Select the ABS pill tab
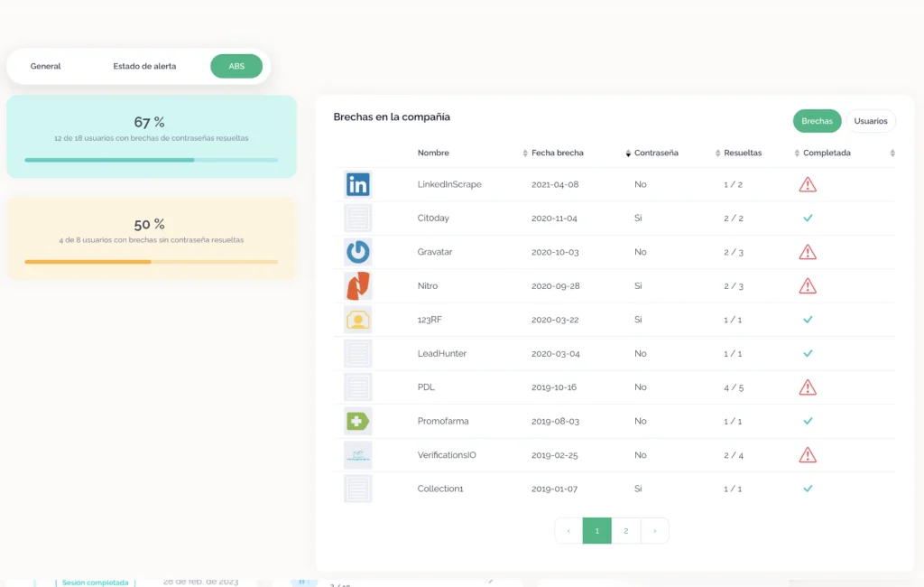This screenshot has height=587, width=924. point(236,66)
